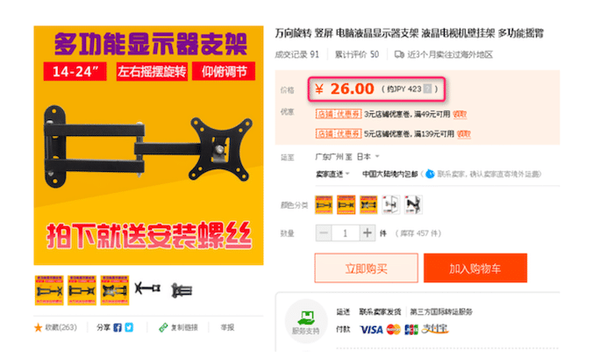This screenshot has width=614, height=364.
Task: Open the 日本 destination dropdown
Action: coord(368,157)
